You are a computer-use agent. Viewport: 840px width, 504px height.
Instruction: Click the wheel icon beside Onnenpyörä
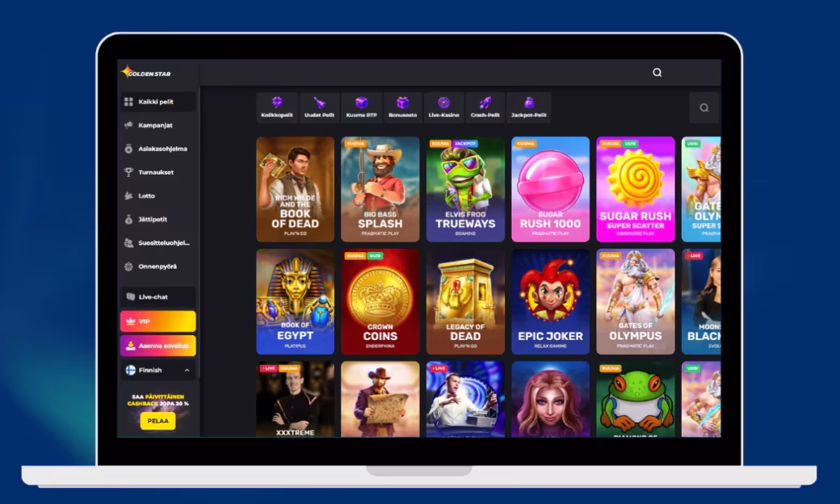[128, 267]
